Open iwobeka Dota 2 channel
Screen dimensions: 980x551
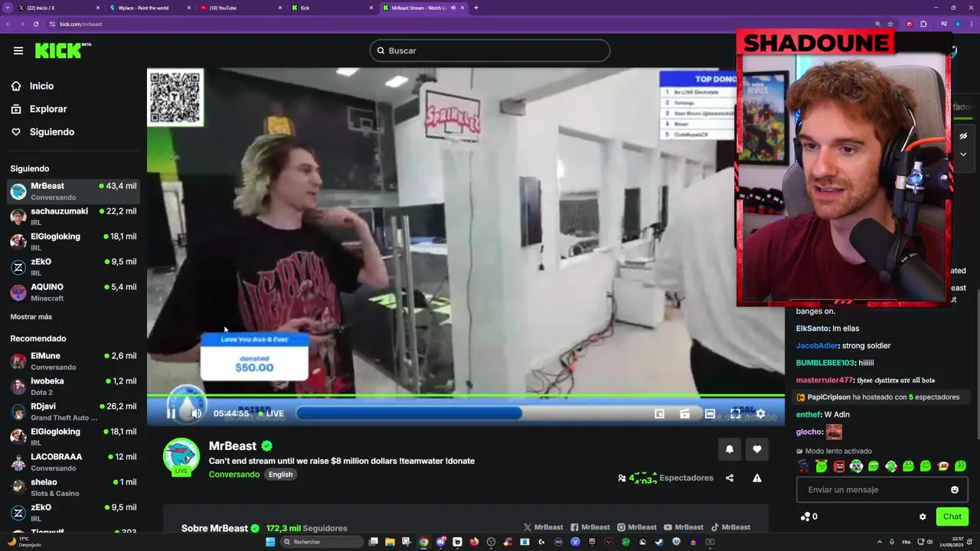[73, 386]
